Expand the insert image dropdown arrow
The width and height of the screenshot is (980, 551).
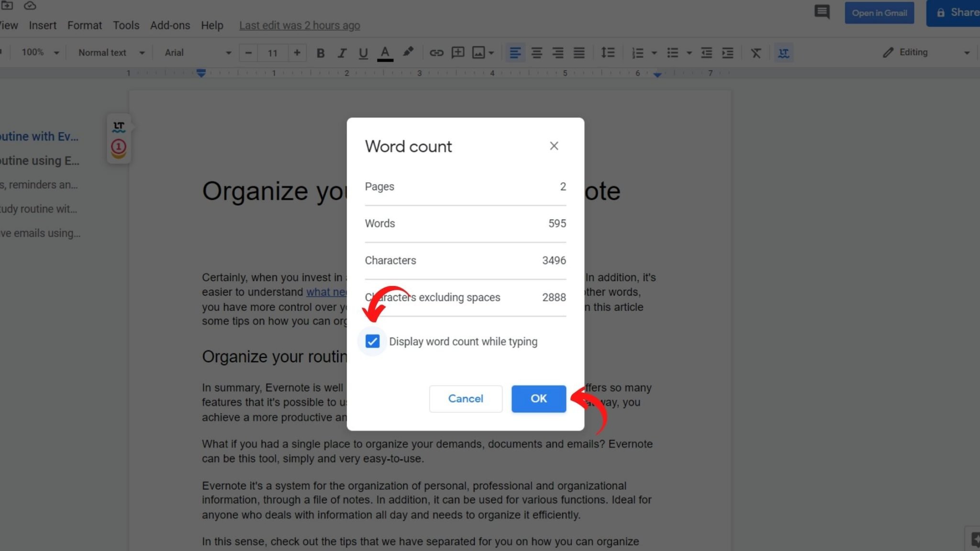(x=491, y=53)
